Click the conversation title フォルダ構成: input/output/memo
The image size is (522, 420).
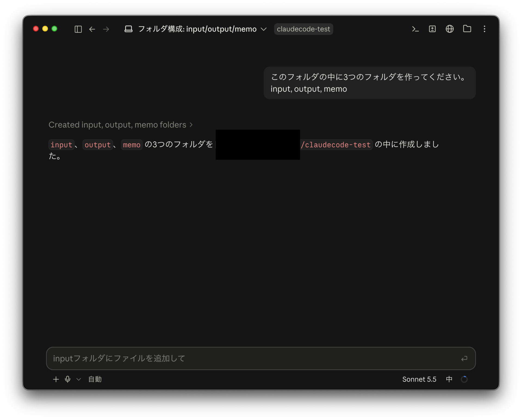tap(197, 29)
